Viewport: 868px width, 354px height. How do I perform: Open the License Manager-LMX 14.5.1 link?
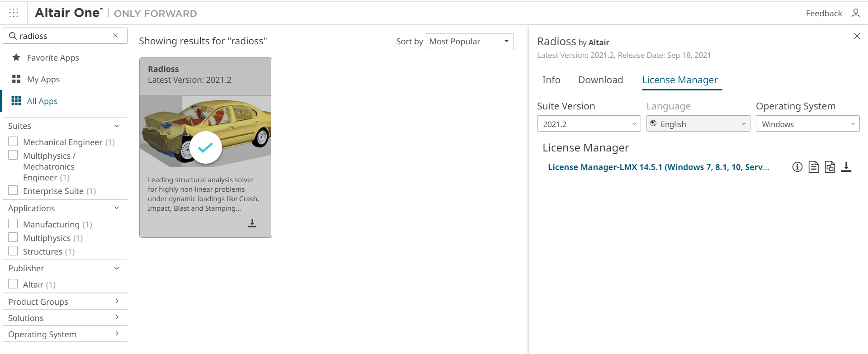(x=658, y=167)
